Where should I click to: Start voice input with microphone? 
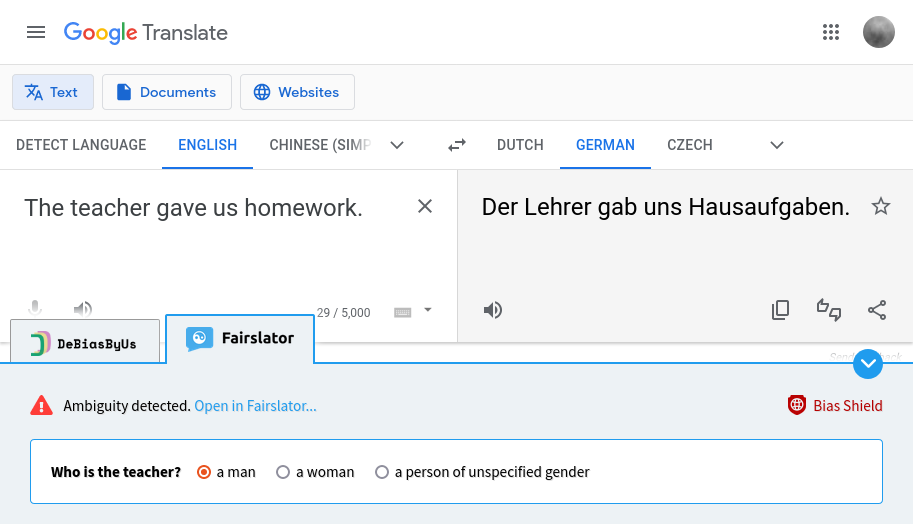coord(35,308)
